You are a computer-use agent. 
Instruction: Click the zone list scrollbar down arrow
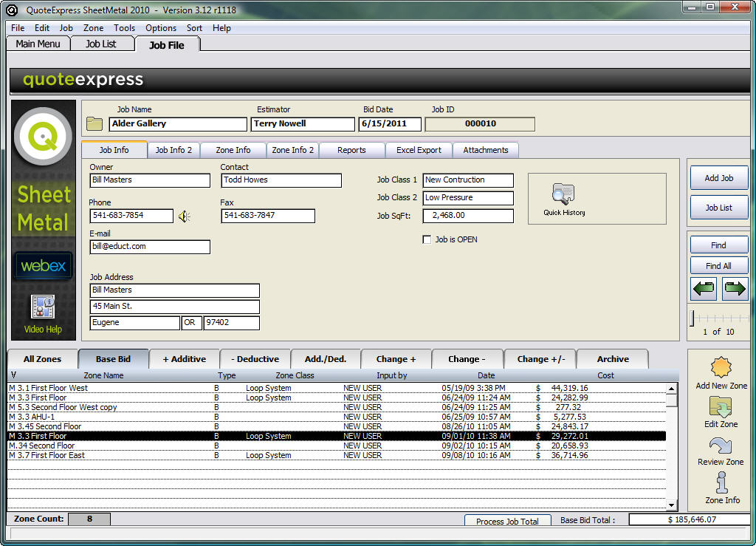[x=672, y=505]
